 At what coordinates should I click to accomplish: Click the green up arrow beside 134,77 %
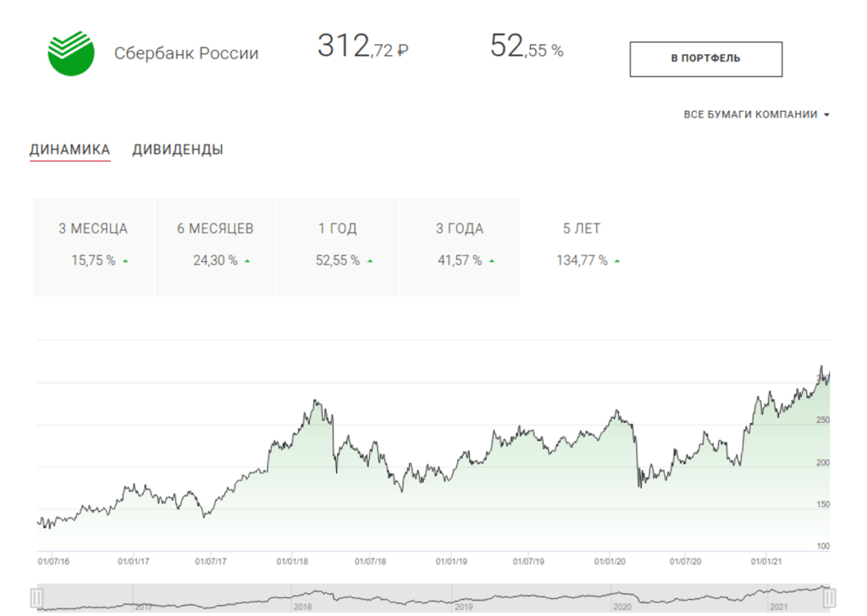pyautogui.click(x=617, y=261)
